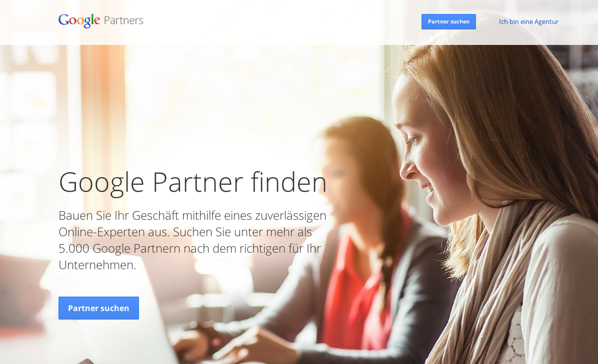Click the small header "Partner suchen" button

(448, 21)
